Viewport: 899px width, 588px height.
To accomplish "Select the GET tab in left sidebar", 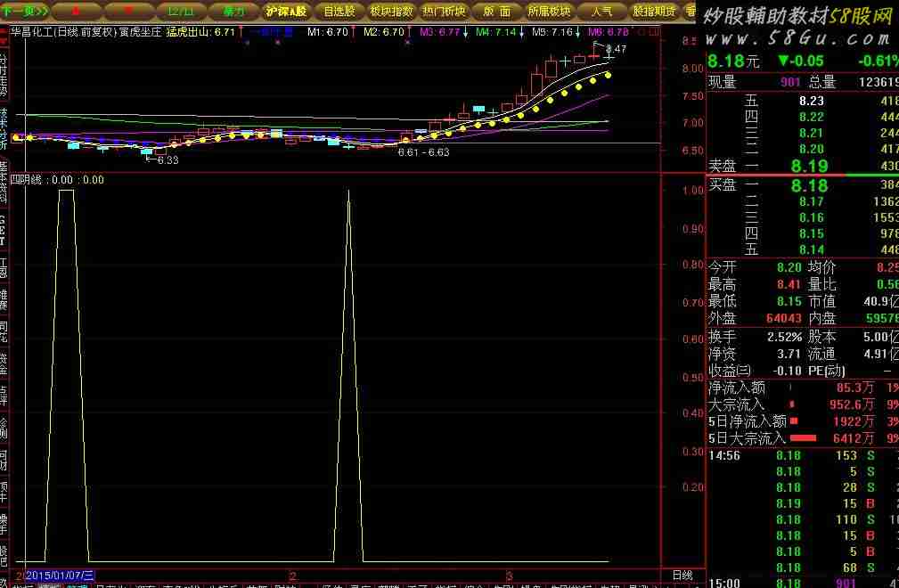I will tap(4, 230).
